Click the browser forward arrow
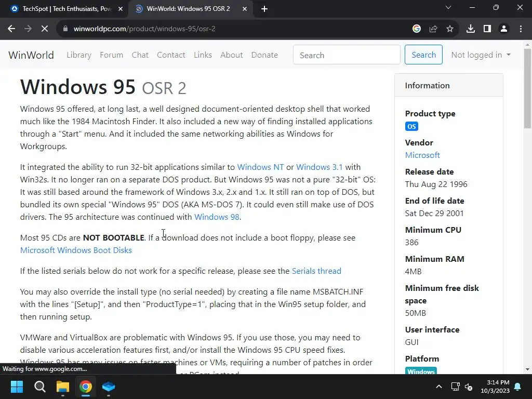The width and height of the screenshot is (532, 399). coord(28,29)
